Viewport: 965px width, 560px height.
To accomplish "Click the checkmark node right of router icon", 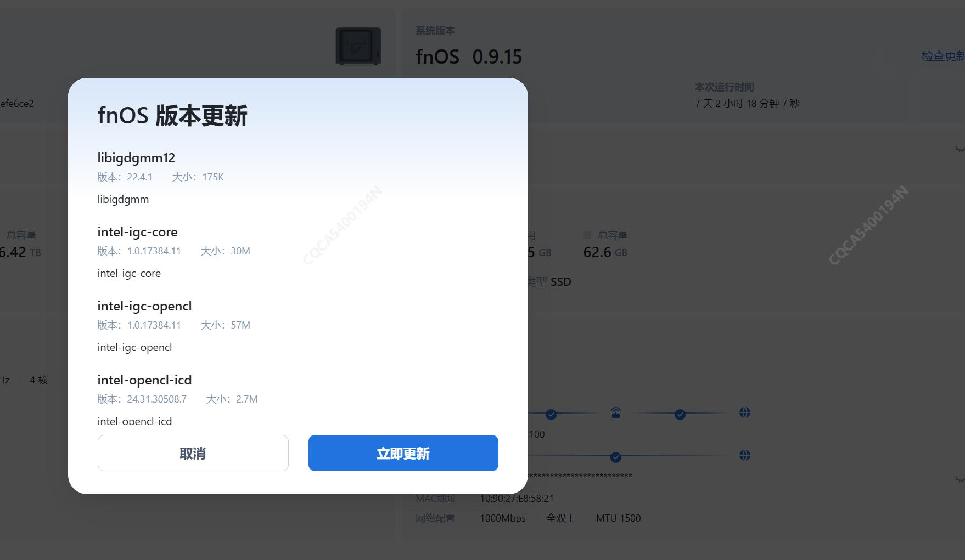I will click(x=680, y=415).
